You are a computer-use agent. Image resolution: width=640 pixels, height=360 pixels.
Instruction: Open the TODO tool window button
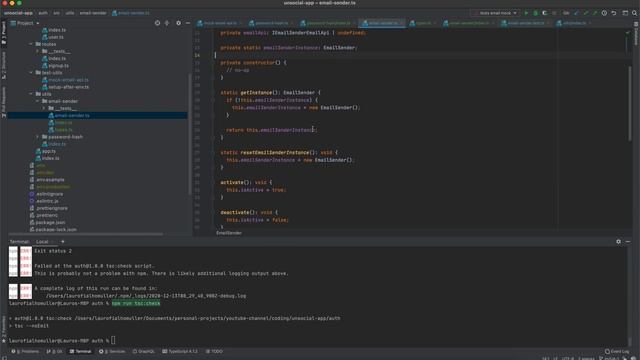coord(214,351)
